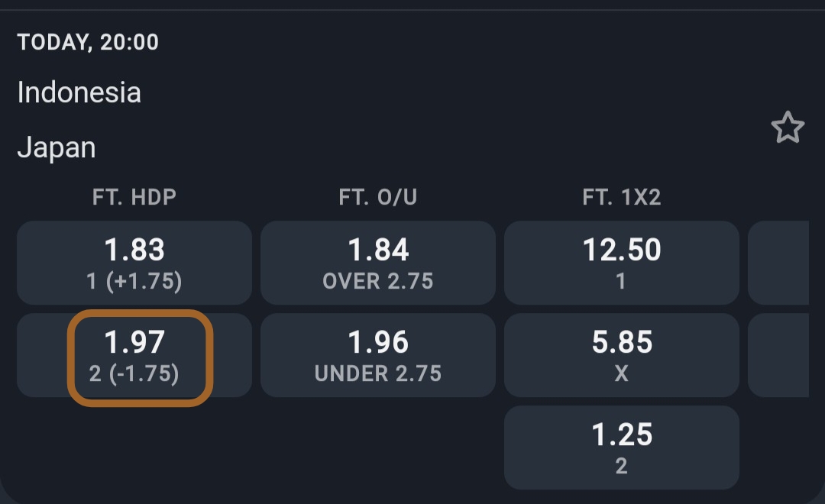Select the cut-off odds box right of 5.85

778,355
